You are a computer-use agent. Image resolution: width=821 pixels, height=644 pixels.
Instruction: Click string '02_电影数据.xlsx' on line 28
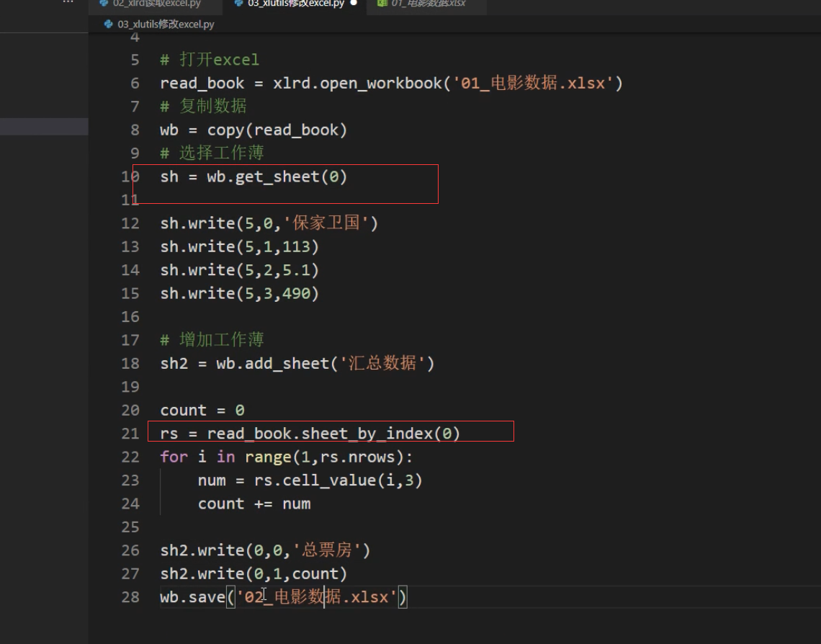(x=317, y=597)
